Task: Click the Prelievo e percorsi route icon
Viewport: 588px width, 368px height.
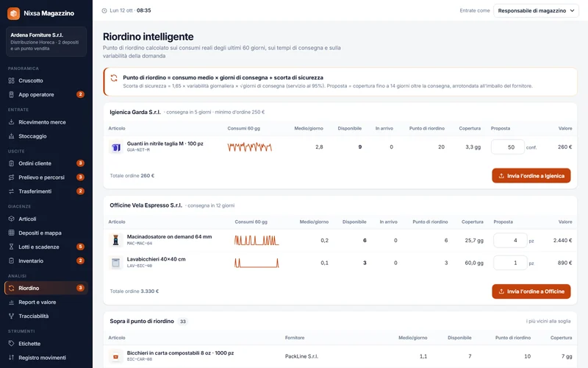Action: (11, 177)
